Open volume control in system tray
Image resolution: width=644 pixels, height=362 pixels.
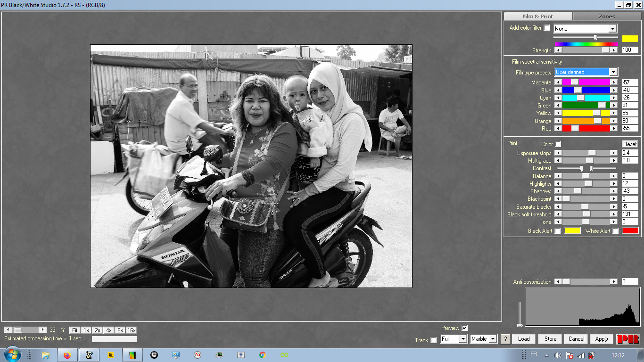tap(558, 355)
